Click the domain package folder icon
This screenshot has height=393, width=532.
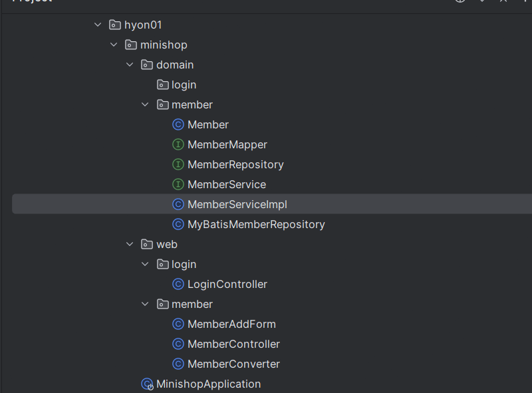click(146, 65)
